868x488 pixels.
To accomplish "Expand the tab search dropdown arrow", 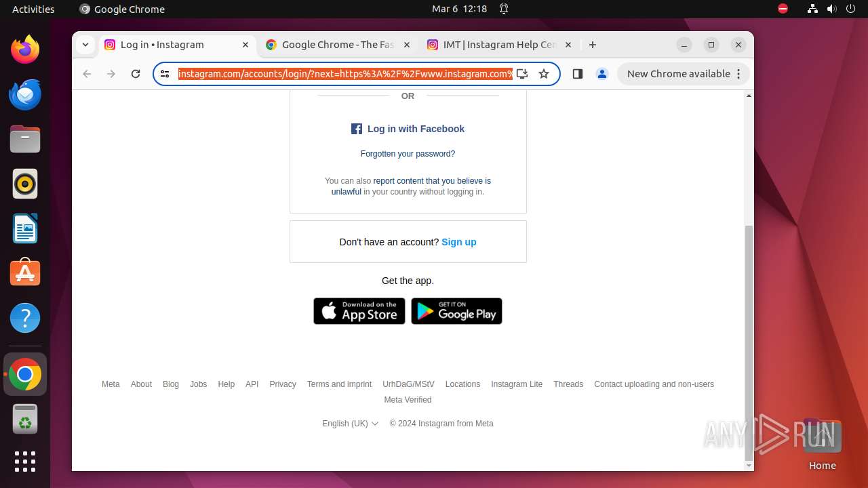I will (x=85, y=45).
